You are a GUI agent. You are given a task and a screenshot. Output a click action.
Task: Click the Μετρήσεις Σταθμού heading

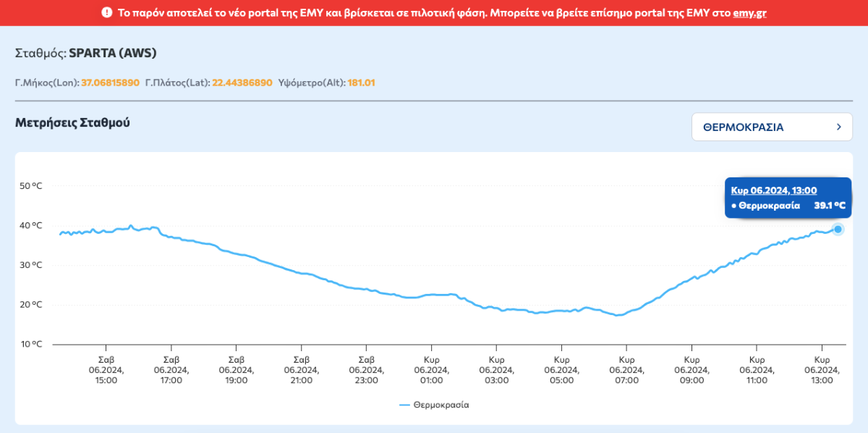[72, 122]
